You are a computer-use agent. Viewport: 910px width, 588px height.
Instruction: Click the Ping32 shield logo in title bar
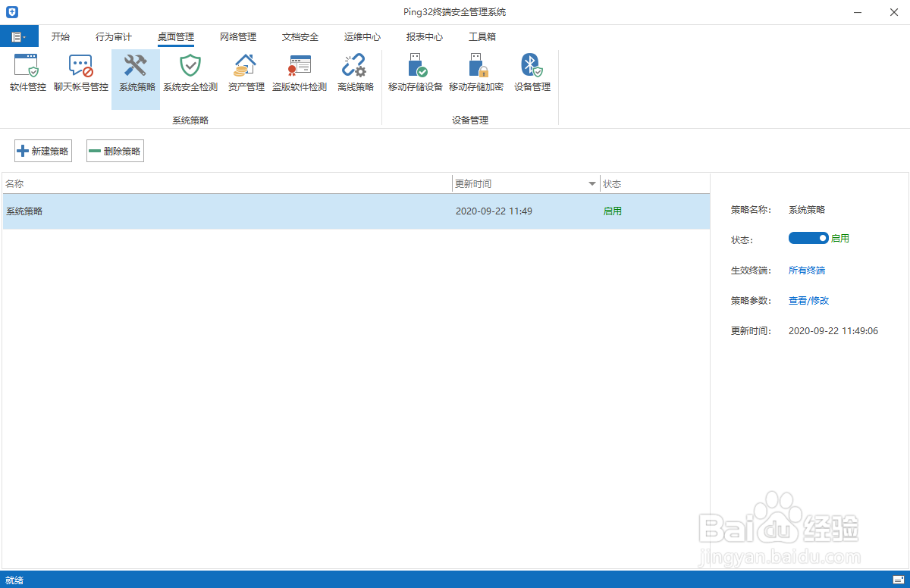(12, 12)
